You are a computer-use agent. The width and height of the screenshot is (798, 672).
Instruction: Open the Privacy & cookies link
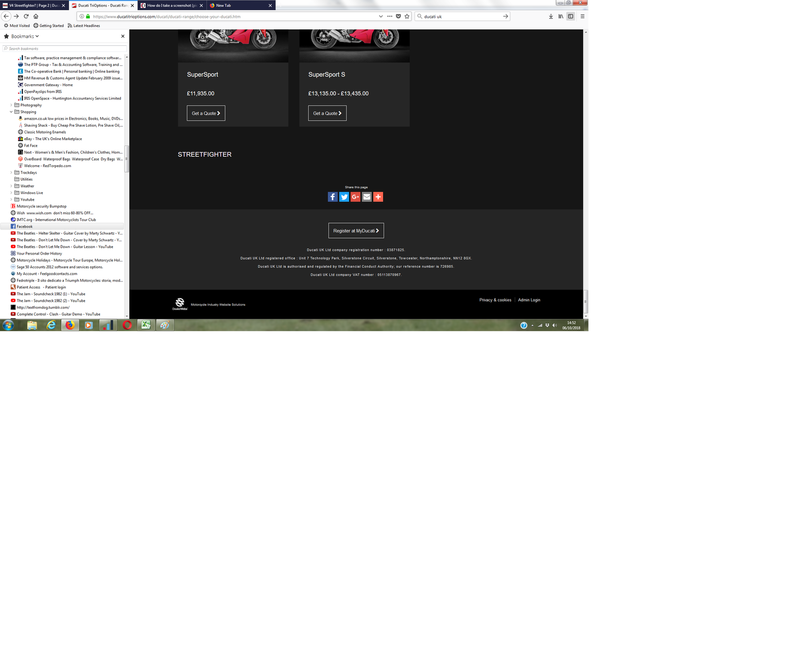pos(495,300)
